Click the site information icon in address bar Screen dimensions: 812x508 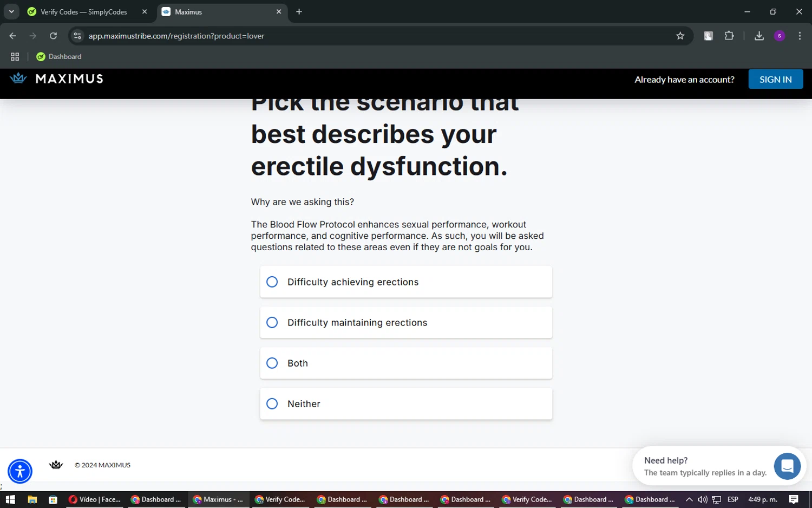(x=77, y=36)
